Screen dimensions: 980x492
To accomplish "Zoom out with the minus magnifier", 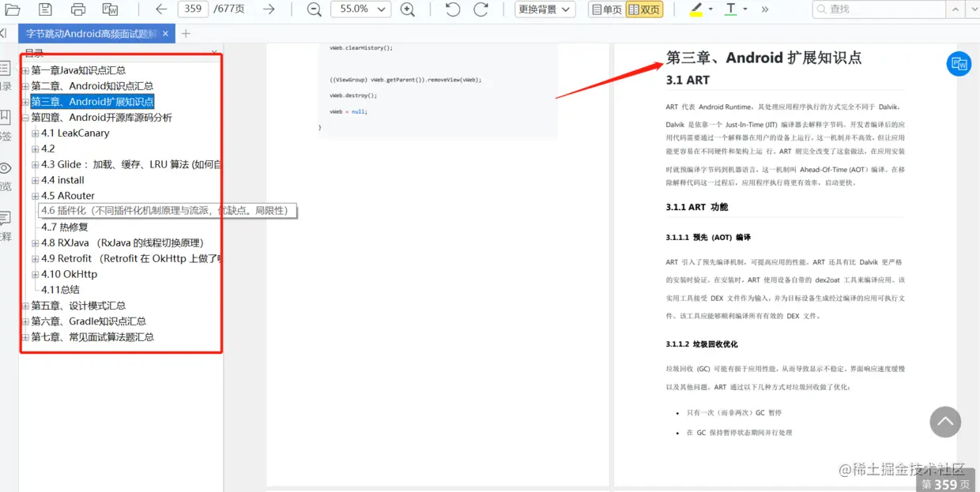I will point(314,9).
